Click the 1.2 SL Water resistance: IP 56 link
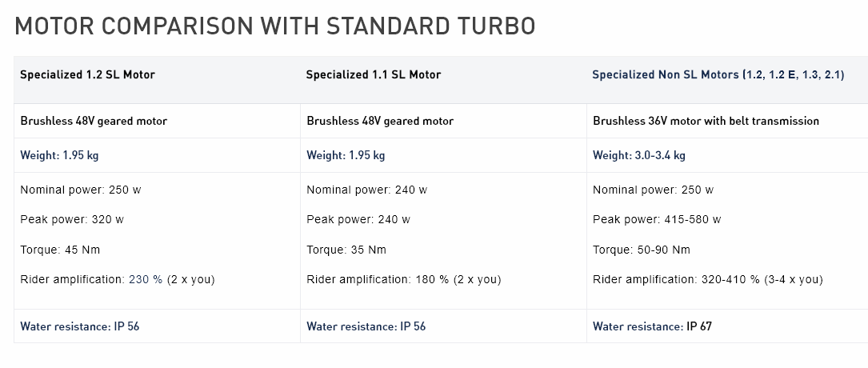This screenshot has height=368, width=868. point(80,326)
